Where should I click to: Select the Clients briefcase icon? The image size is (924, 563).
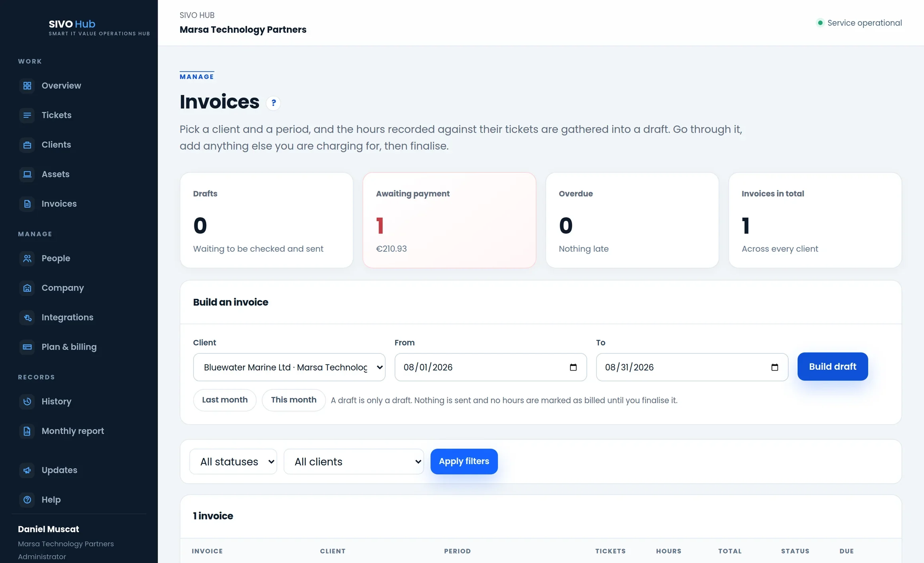pyautogui.click(x=27, y=145)
